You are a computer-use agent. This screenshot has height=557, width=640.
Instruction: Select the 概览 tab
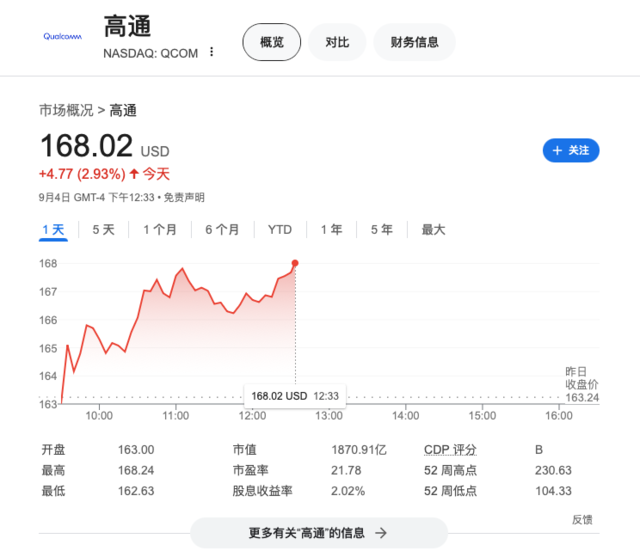(271, 42)
